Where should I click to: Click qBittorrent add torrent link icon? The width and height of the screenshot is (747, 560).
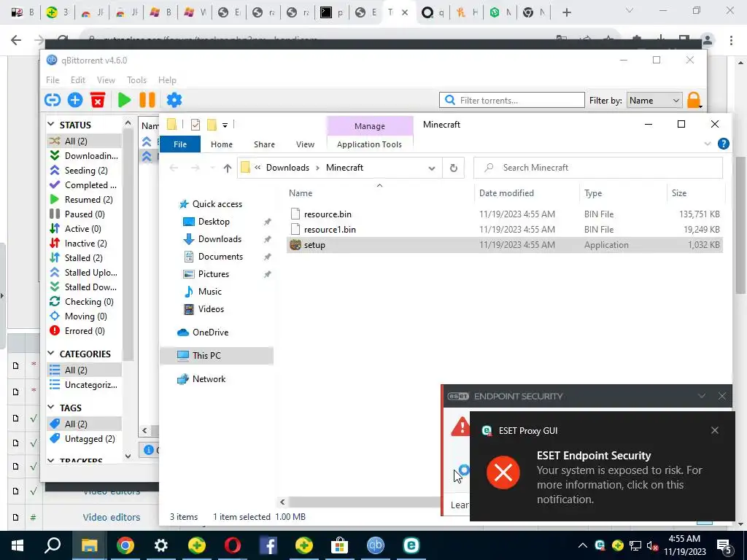(53, 100)
